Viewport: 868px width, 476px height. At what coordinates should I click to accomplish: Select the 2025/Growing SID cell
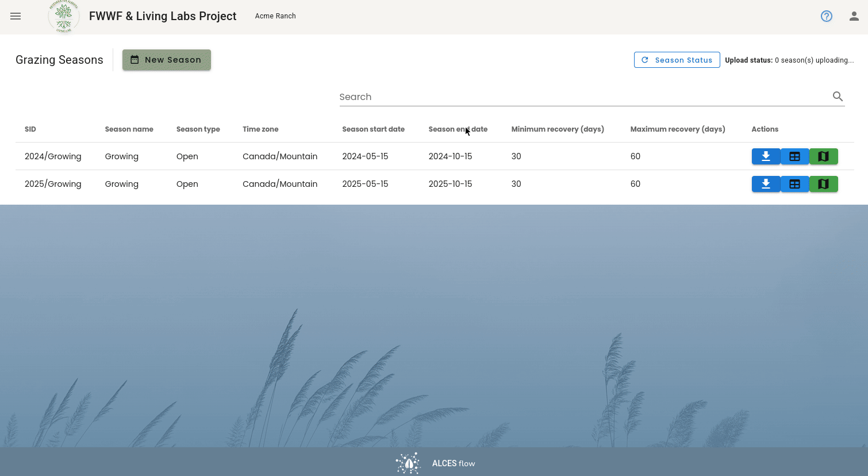tap(53, 184)
